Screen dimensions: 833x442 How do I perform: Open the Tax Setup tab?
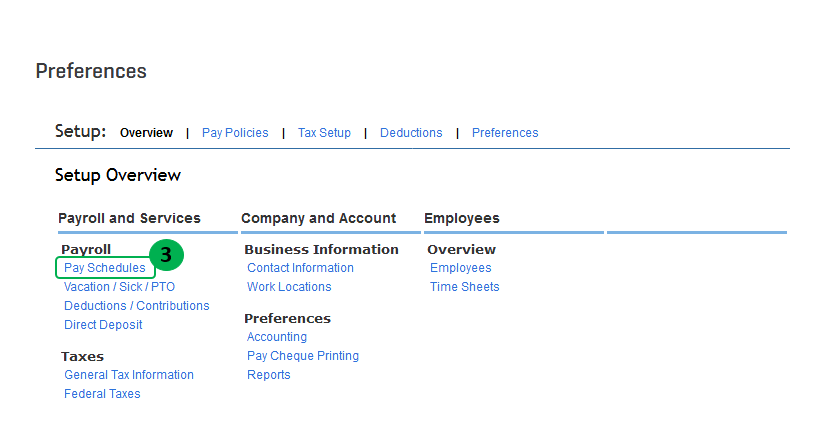tap(324, 133)
